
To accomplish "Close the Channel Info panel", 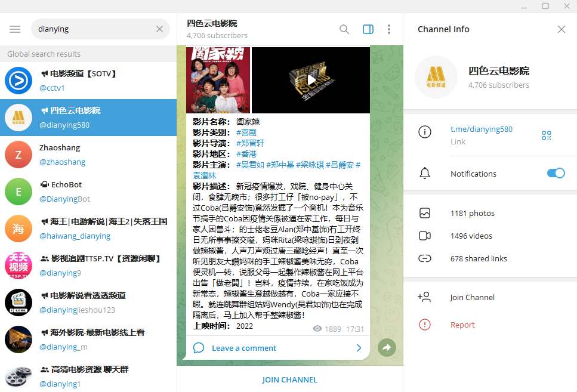I will (x=561, y=29).
